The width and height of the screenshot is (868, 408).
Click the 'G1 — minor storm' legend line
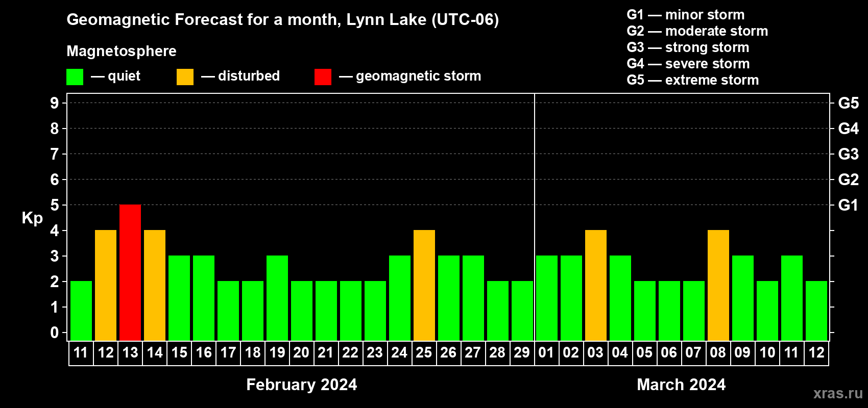(x=686, y=15)
